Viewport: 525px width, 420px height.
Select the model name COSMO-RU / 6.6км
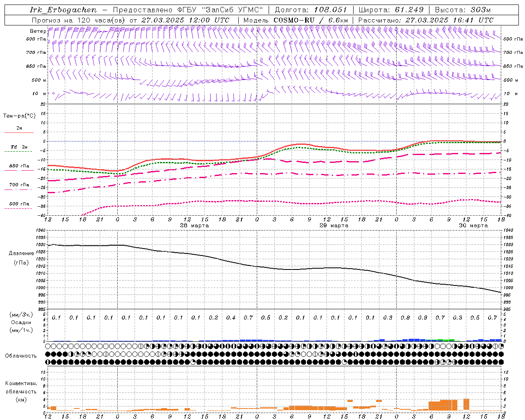tap(311, 20)
